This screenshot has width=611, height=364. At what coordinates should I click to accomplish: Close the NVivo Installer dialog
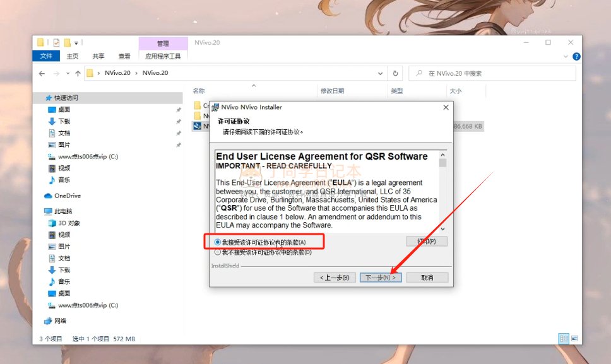pos(446,107)
